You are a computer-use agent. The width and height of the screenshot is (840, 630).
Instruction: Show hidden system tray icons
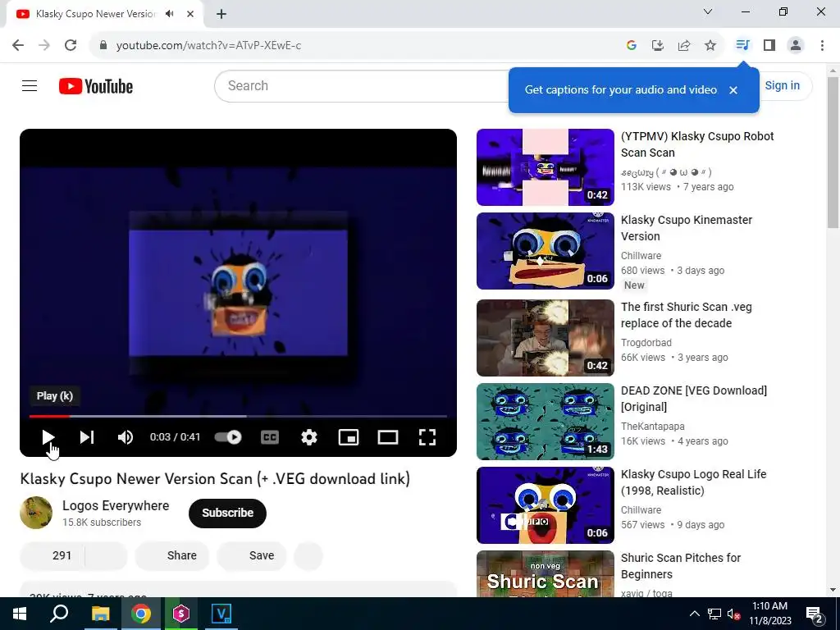tap(694, 614)
